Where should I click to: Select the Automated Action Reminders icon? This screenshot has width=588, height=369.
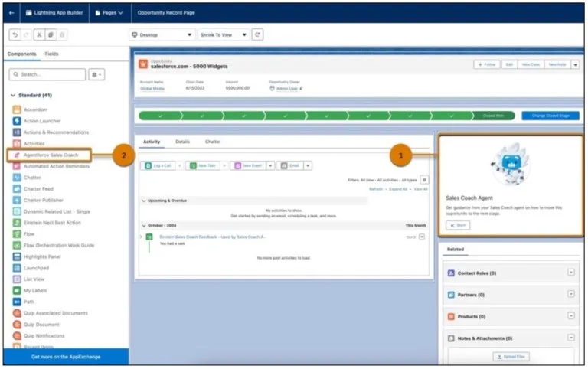click(x=17, y=166)
